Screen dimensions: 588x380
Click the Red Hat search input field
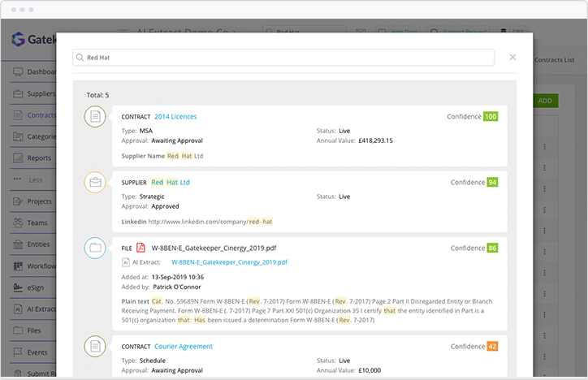tap(284, 58)
